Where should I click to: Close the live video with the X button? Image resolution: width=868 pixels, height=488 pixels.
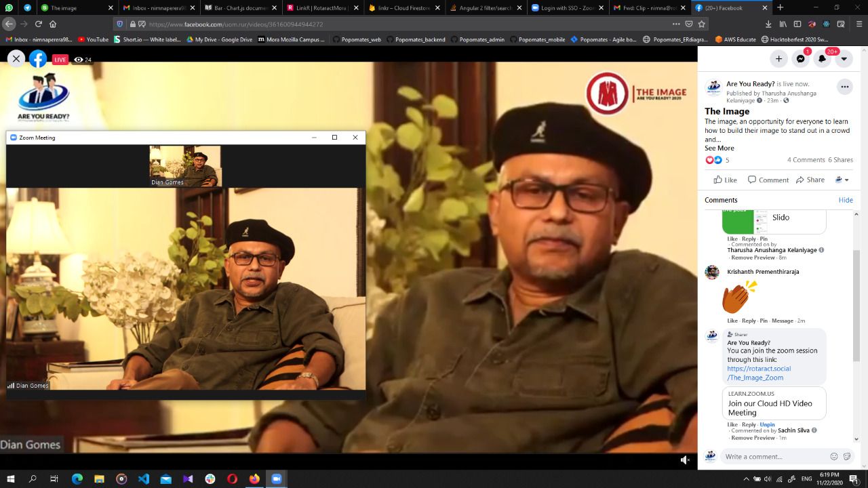(16, 59)
